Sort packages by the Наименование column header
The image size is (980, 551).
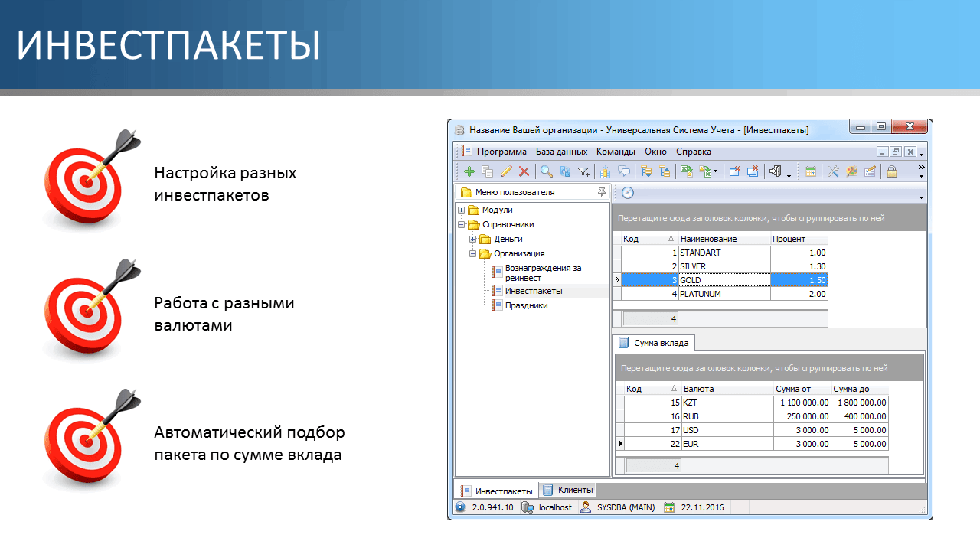click(724, 239)
